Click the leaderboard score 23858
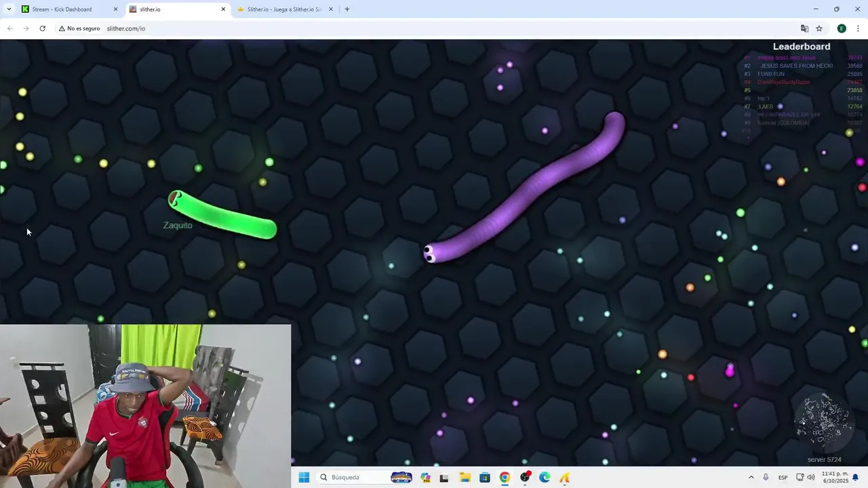This screenshot has width=868, height=488. click(854, 90)
